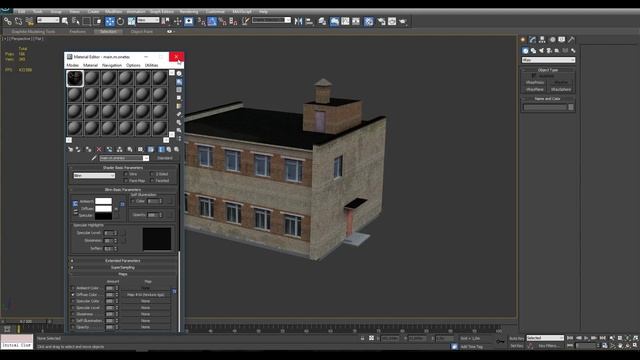The width and height of the screenshot is (640, 360).
Task: Click the Pick Material eyedropper icon
Action: tap(94, 158)
